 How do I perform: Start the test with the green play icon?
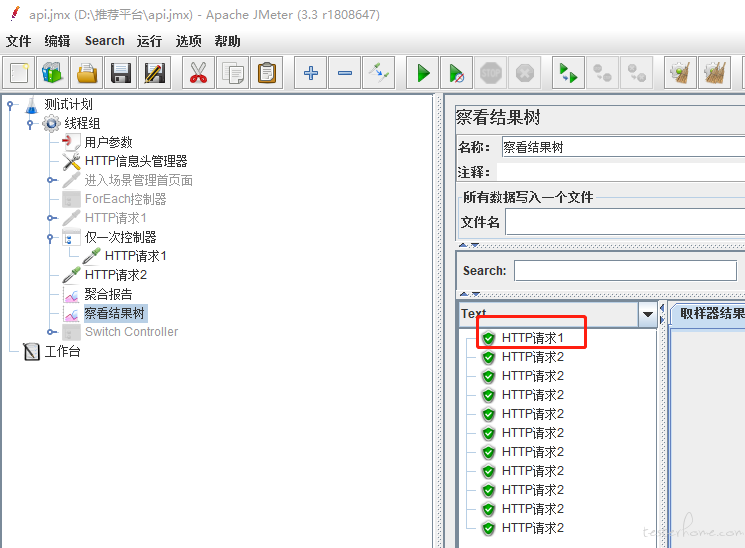[422, 73]
